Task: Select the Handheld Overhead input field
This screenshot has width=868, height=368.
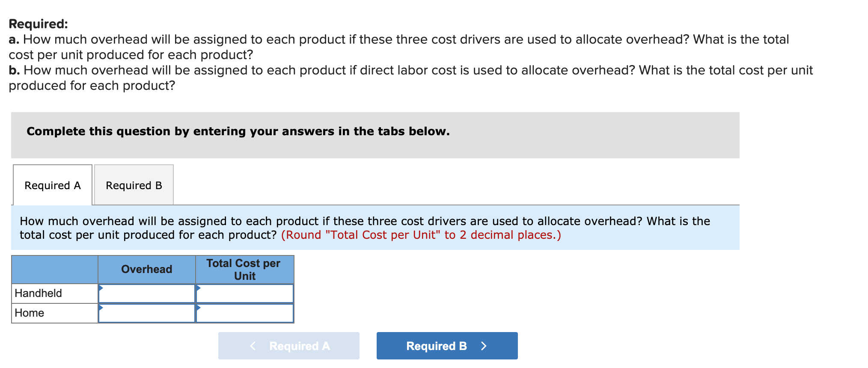Action: pyautogui.click(x=148, y=293)
